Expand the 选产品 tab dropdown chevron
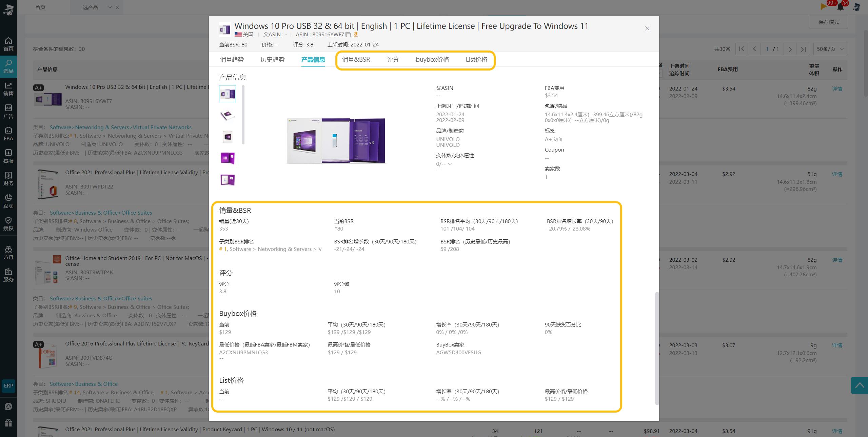This screenshot has height=437, width=868. (110, 7)
